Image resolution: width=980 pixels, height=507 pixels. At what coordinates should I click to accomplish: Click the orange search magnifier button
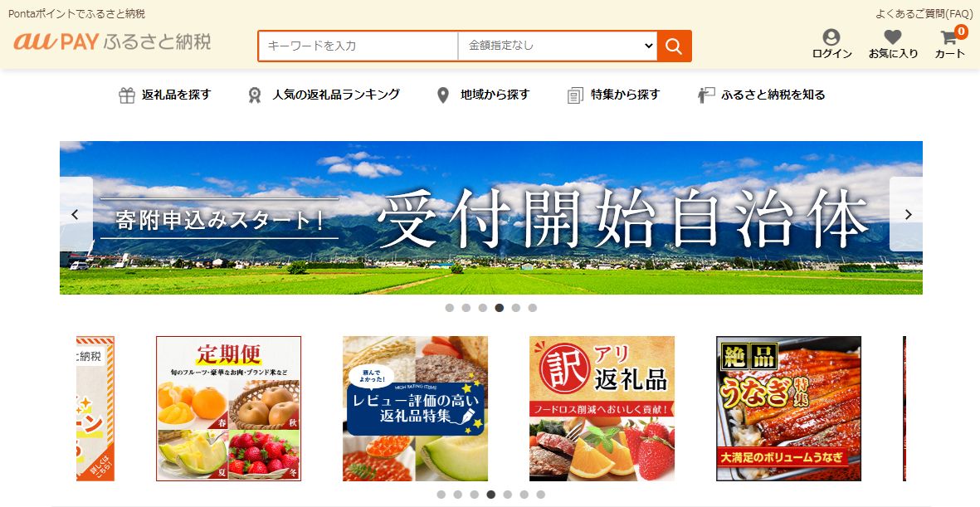pos(674,46)
